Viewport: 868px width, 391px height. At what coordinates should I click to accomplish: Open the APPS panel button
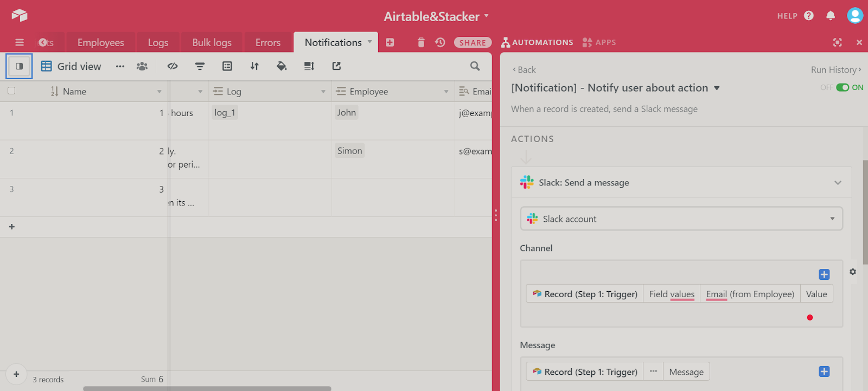(599, 42)
